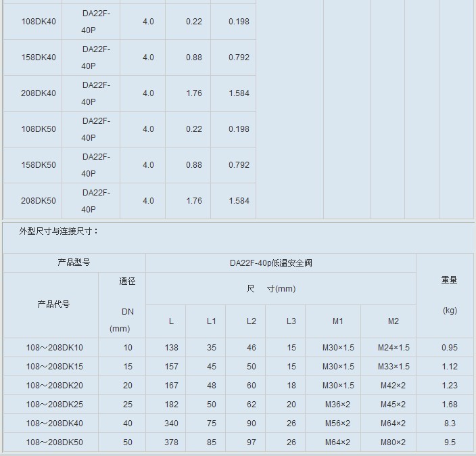Click the M56×2 thread cell

pos(337,424)
